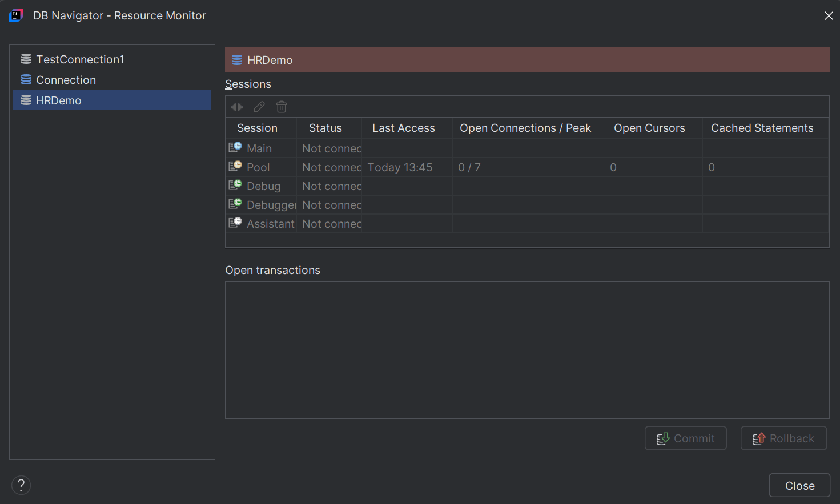The width and height of the screenshot is (840, 504).
Task: Click the pencil edit icon above Sessions table
Action: click(259, 107)
